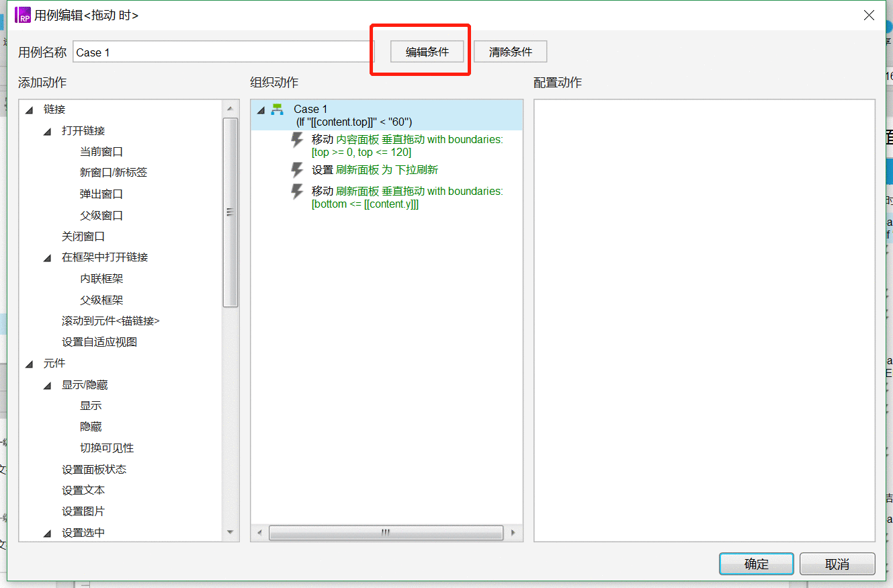This screenshot has height=588, width=893.
Task: Click the lightning icon for 设置 刷新面板 action
Action: [x=297, y=170]
